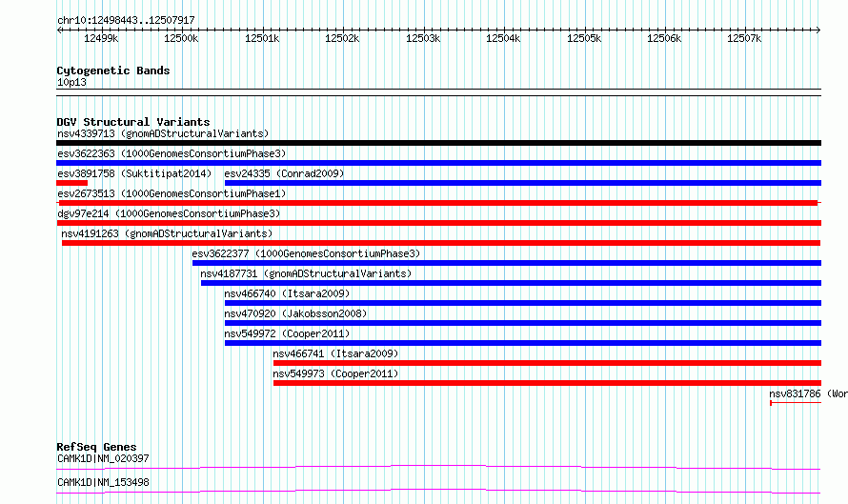Open variant label nsv549972 (Cooper2011)
Viewport: 848px width, 504px height.
[x=287, y=333]
